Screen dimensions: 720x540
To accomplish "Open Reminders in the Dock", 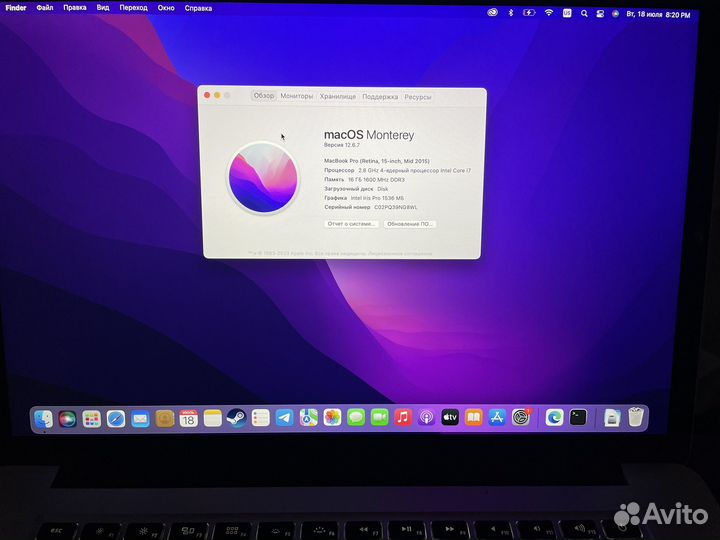I will [x=260, y=418].
